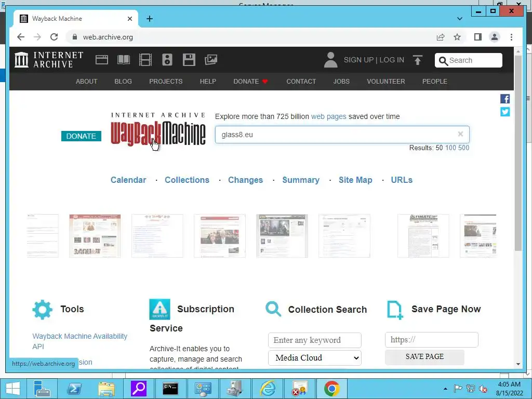Bookmark this tab with star

(x=457, y=37)
